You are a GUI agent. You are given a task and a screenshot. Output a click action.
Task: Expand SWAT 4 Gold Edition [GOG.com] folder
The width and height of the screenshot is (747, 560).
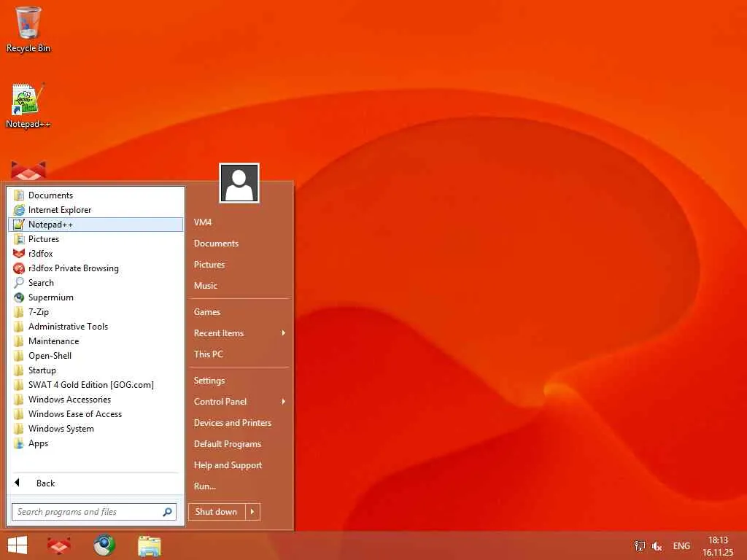pos(96,385)
